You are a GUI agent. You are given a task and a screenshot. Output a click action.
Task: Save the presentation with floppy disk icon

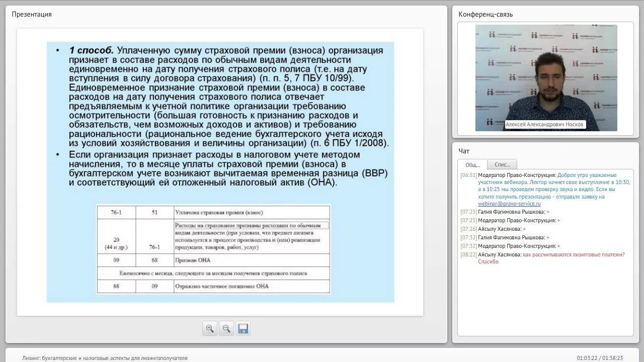click(243, 328)
